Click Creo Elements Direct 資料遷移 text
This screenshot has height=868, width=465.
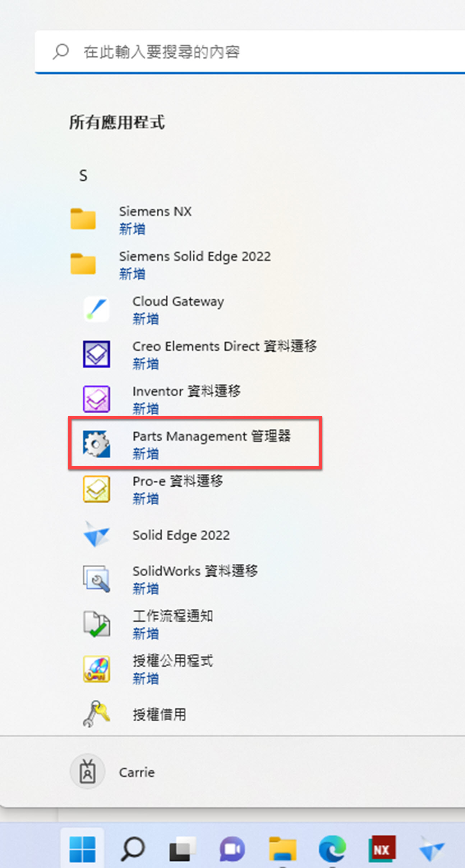point(225,346)
